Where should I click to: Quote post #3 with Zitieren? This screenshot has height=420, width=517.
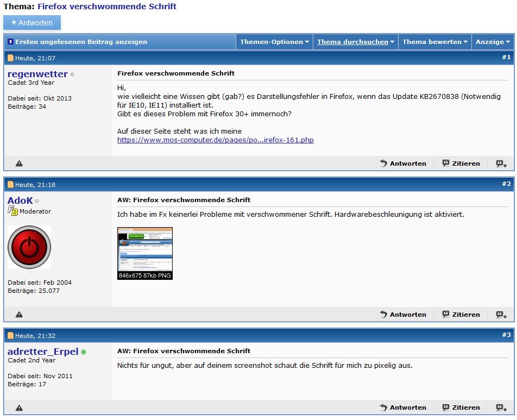tap(461, 408)
